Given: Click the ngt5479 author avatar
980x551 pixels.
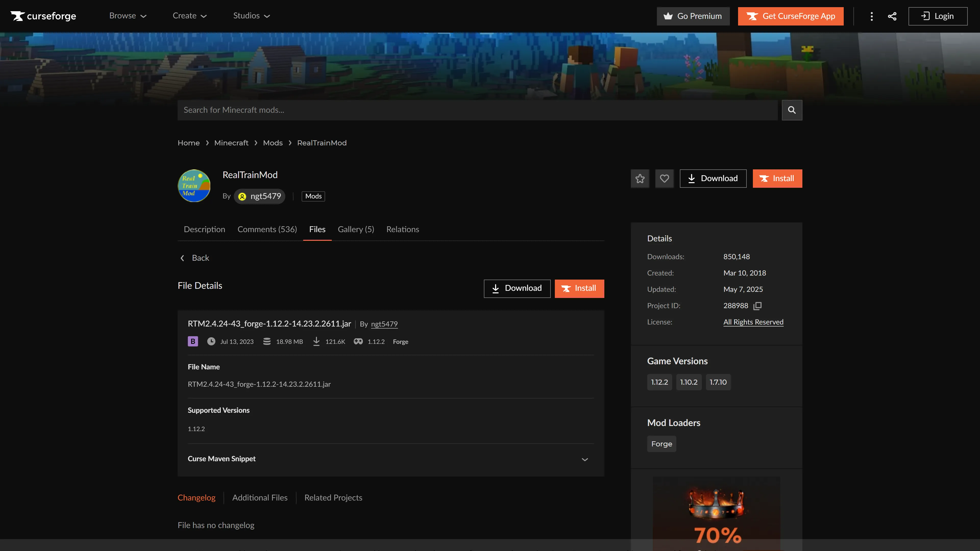Looking at the screenshot, I should (x=242, y=197).
